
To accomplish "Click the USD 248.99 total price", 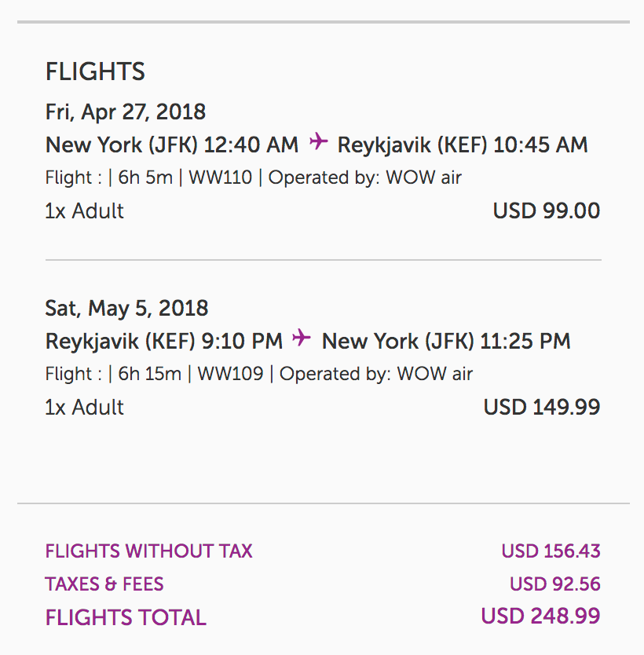I will pos(541,616).
